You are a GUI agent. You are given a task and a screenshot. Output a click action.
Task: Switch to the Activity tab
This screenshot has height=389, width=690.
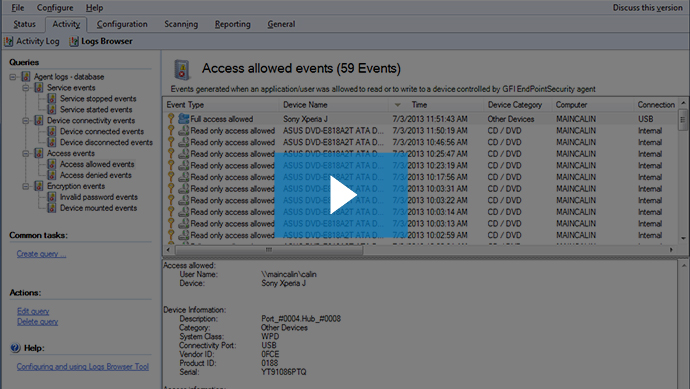[66, 24]
